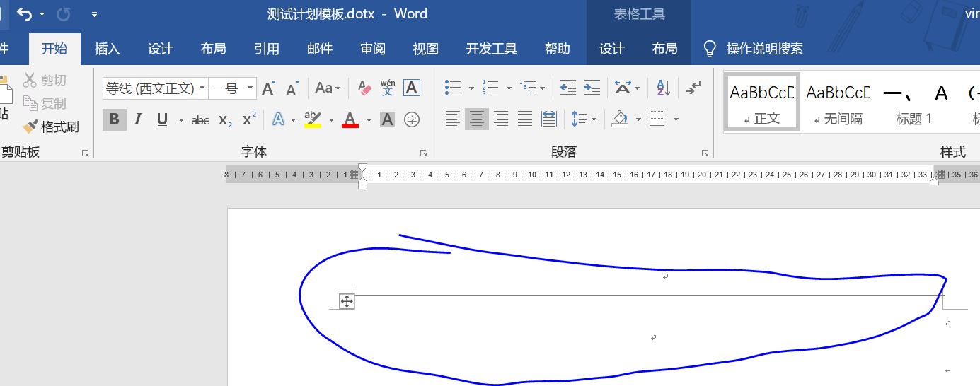980x386 pixels.
Task: Open the text effects A icon
Action: (278, 119)
